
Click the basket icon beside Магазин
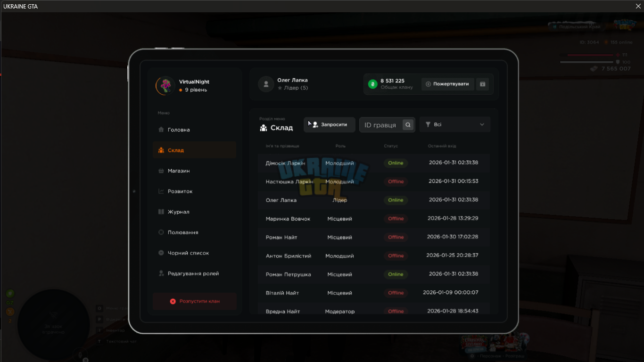[x=161, y=171]
